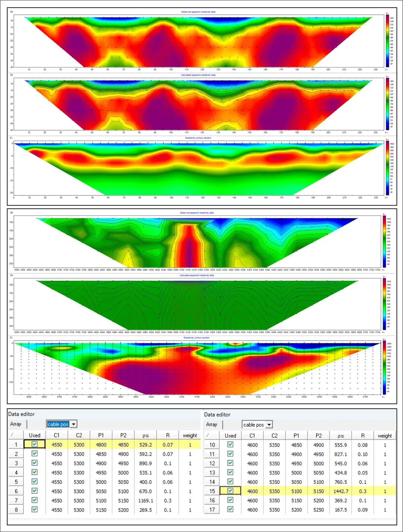Click color scale beside topmost observed resistivity plot

pos(387,40)
